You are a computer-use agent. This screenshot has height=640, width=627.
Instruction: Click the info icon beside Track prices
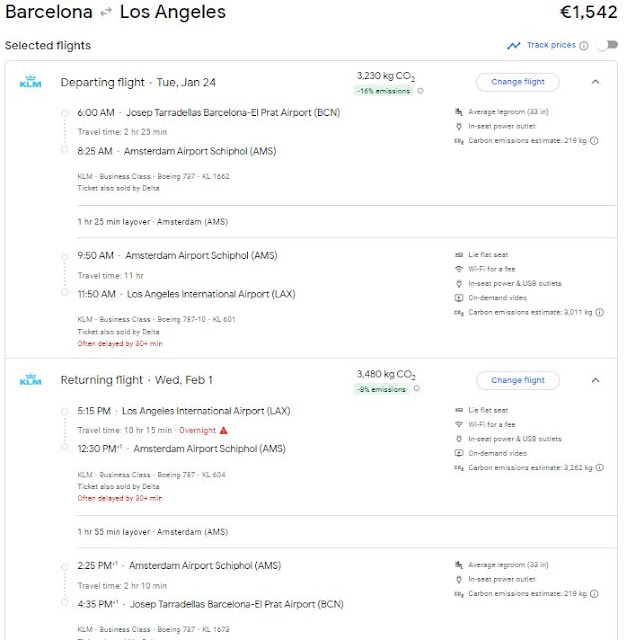[584, 45]
